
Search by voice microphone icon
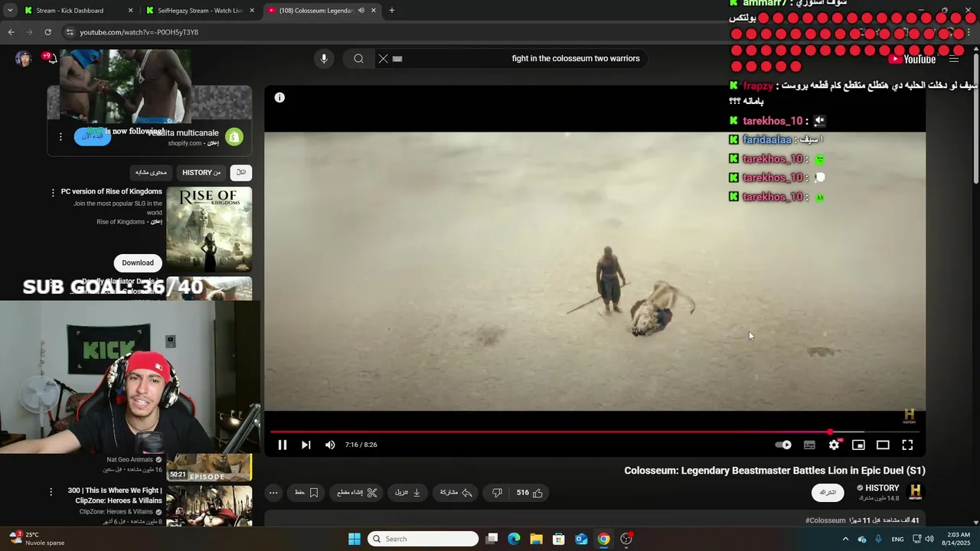(324, 59)
